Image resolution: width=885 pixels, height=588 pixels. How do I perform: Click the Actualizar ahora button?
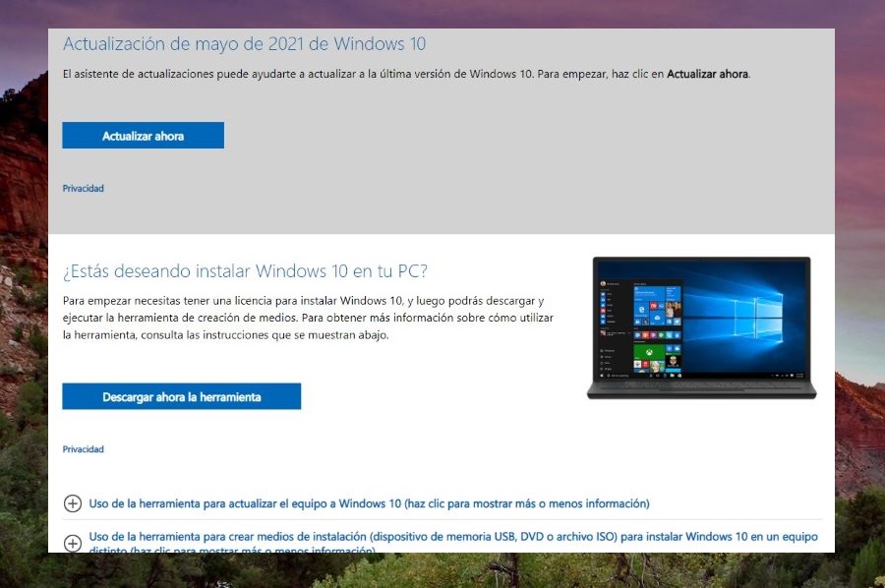(x=143, y=135)
